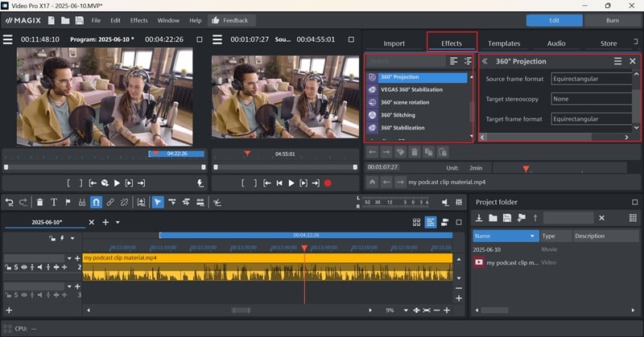Open the audio mixer icon

click(x=459, y=202)
